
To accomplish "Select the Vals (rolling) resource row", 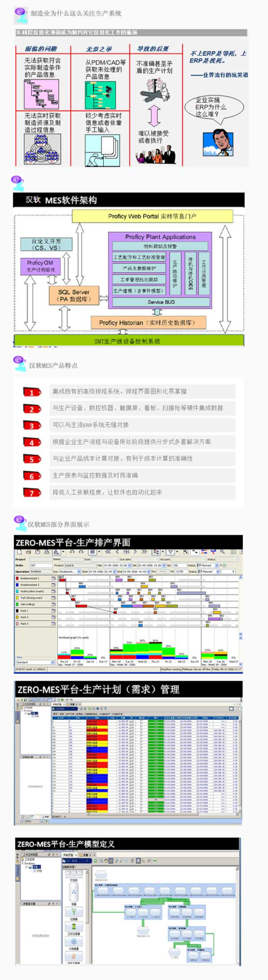I will [x=35, y=604].
